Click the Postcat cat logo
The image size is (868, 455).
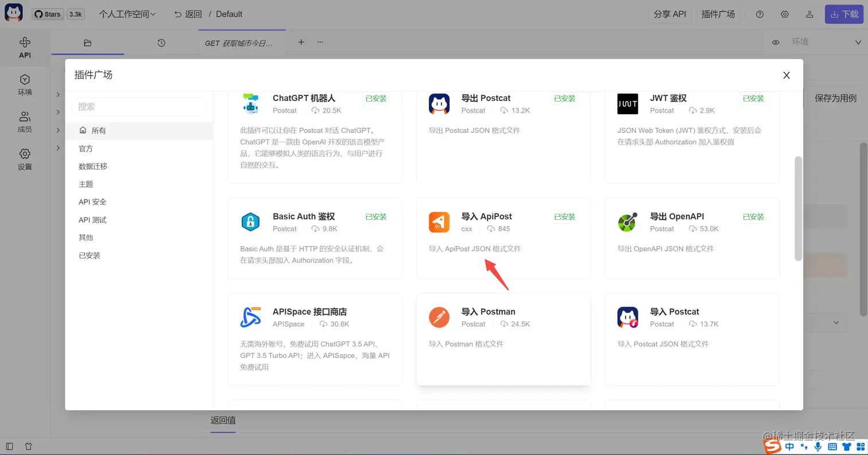coord(14,14)
